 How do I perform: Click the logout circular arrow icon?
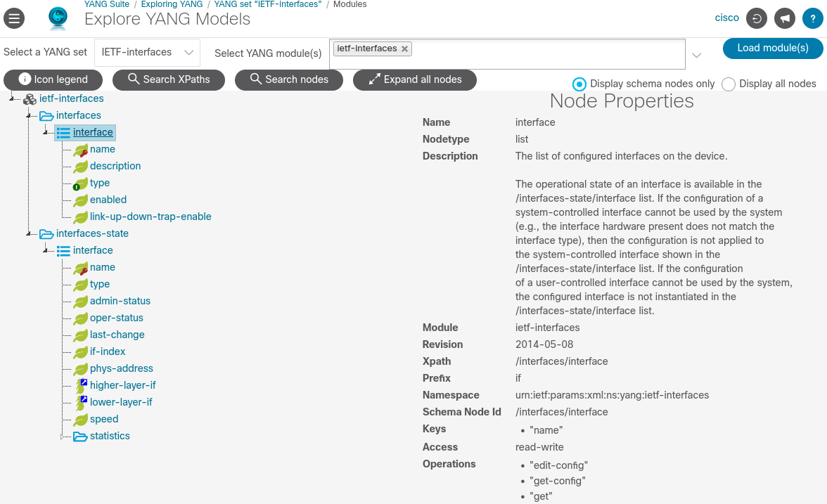pos(757,18)
